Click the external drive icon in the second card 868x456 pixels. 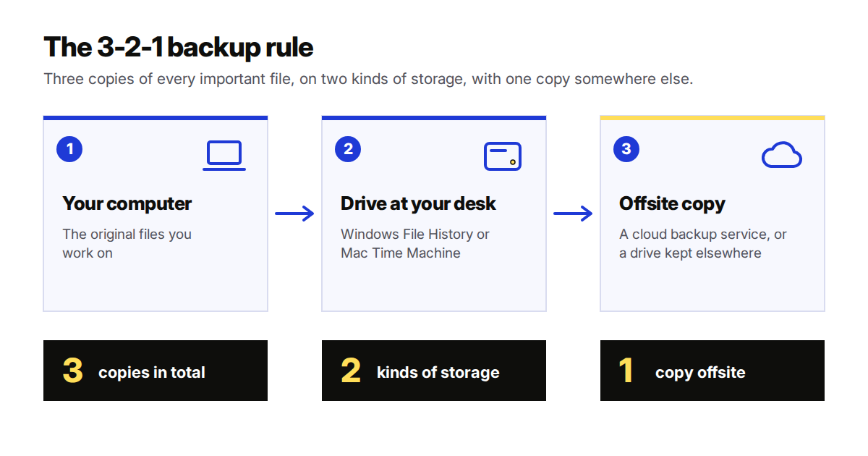503,156
